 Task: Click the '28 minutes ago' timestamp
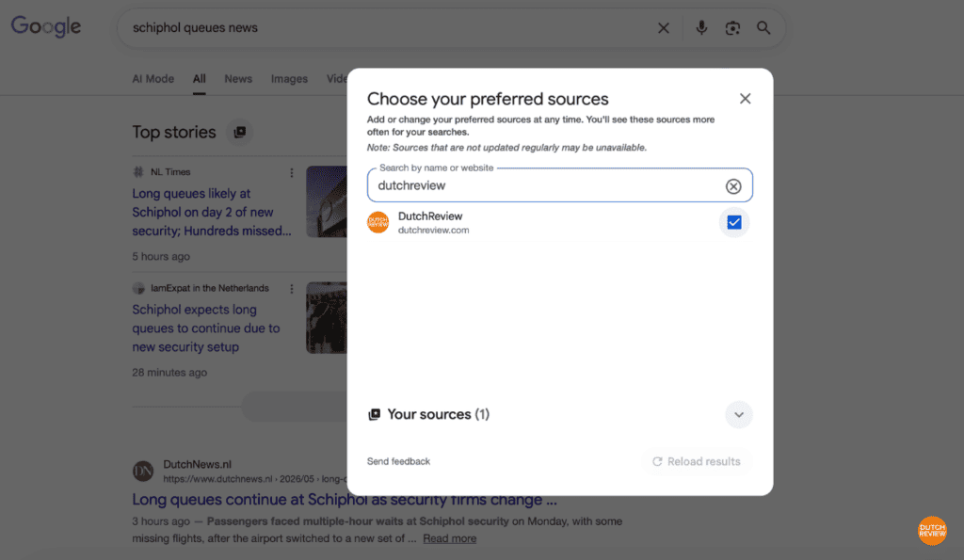169,373
